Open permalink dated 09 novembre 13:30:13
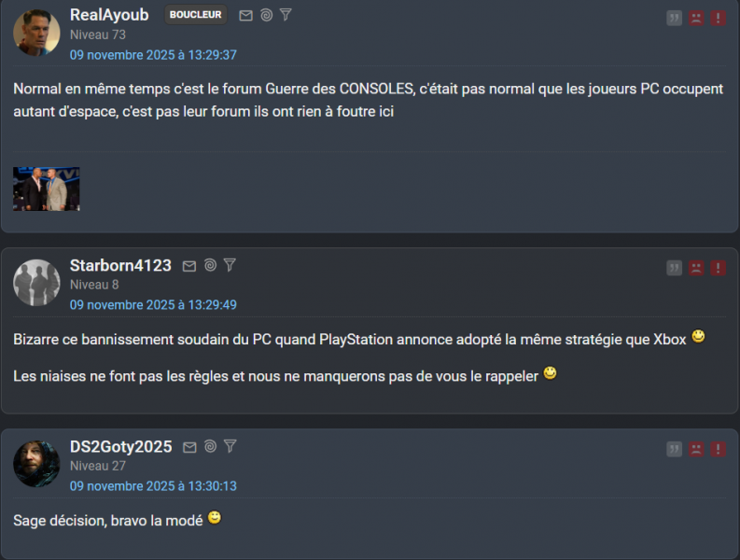 [153, 486]
